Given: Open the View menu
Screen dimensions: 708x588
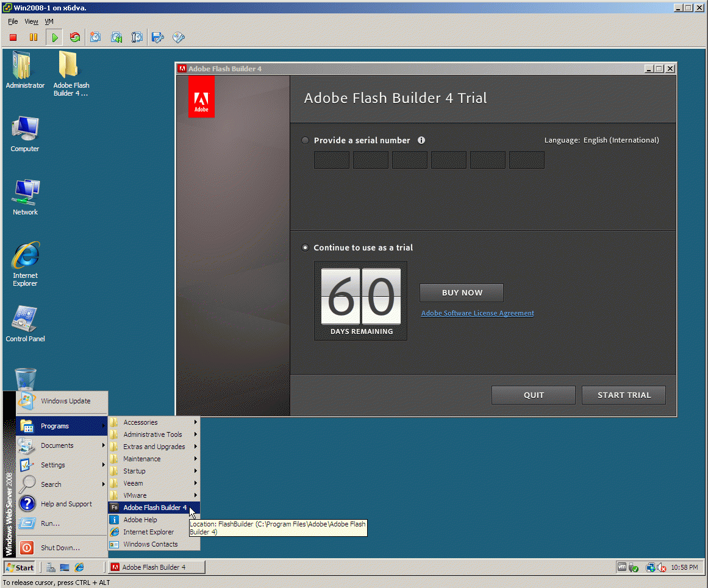Looking at the screenshot, I should coord(31,21).
